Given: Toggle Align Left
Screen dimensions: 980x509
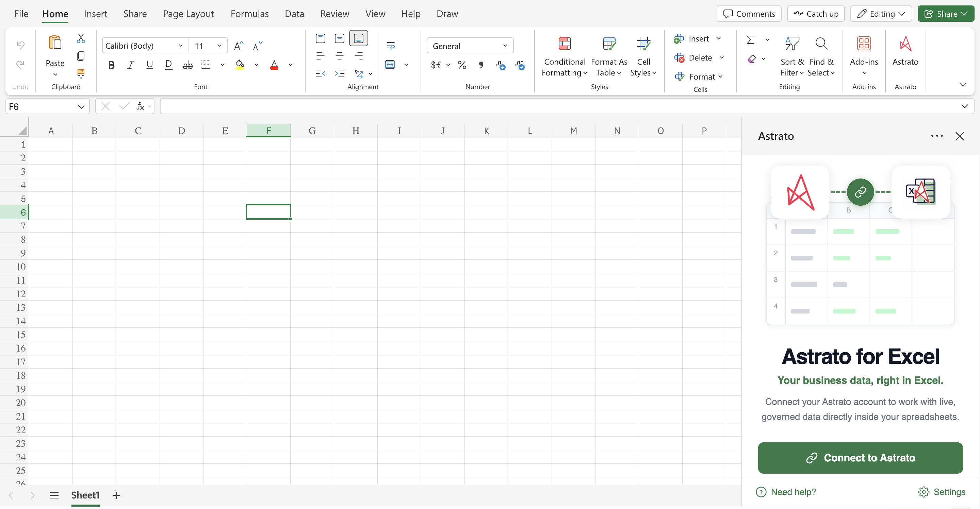Looking at the screenshot, I should point(320,56).
